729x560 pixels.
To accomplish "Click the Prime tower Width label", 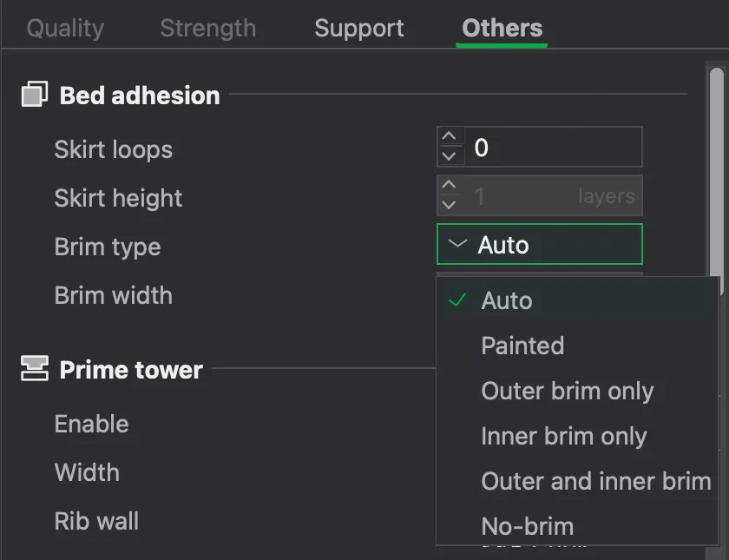I will (87, 472).
